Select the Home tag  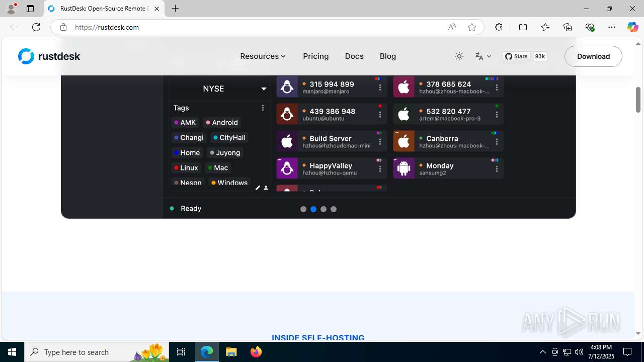(x=187, y=153)
